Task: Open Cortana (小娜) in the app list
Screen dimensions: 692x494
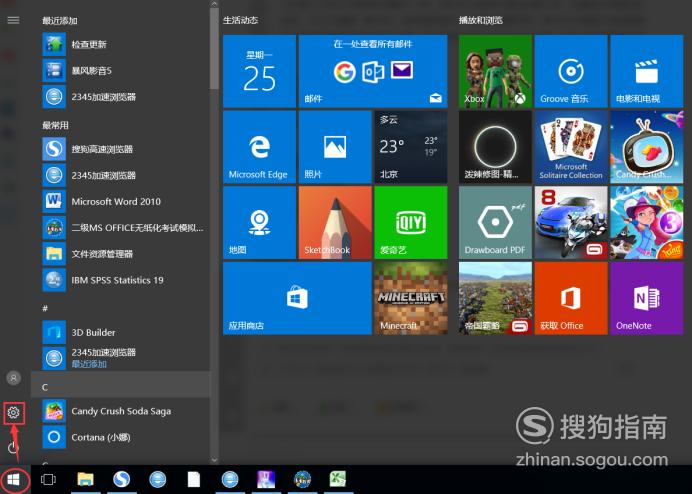Action: pyautogui.click(x=120, y=437)
